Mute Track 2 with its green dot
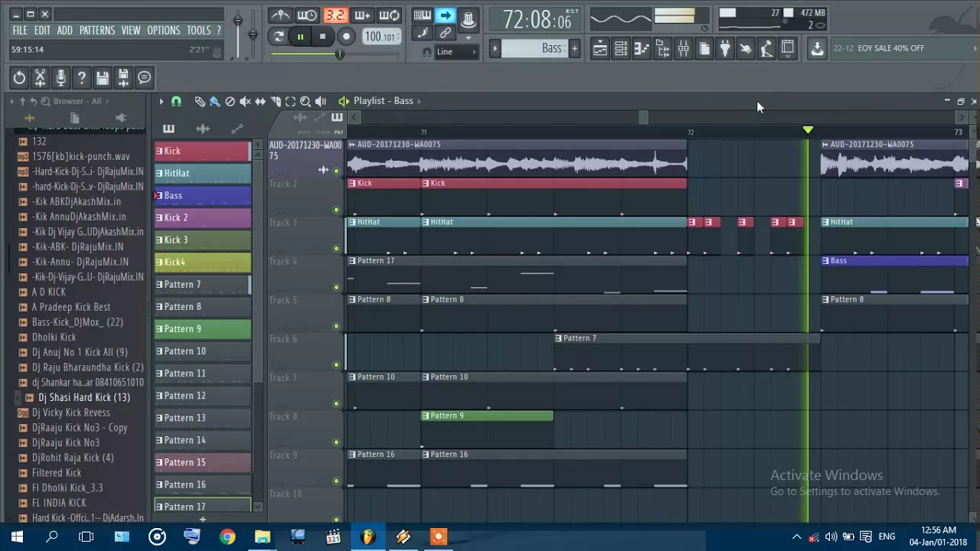This screenshot has height=551, width=980. [x=335, y=210]
